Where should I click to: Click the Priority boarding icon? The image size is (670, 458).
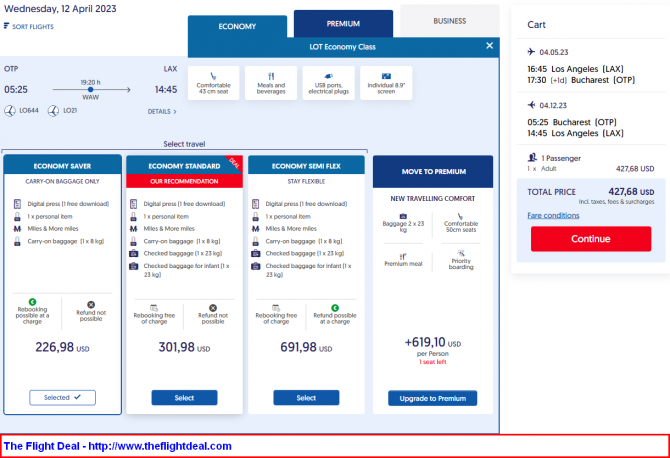[461, 253]
